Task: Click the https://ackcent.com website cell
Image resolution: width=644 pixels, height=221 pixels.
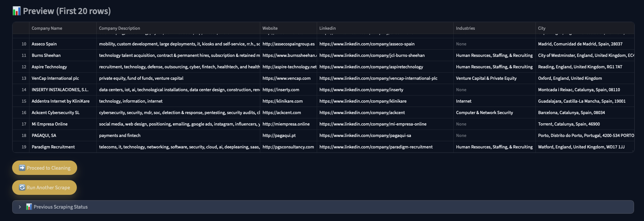Action: click(288, 112)
